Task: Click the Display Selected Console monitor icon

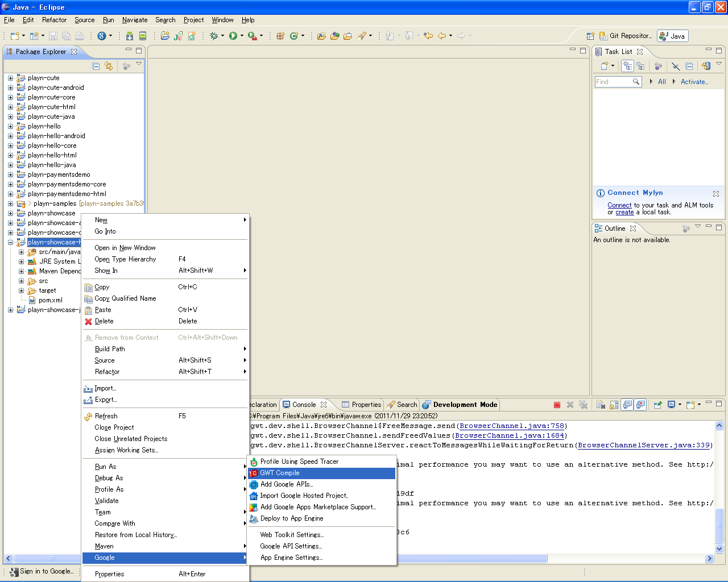Action: 671,405
